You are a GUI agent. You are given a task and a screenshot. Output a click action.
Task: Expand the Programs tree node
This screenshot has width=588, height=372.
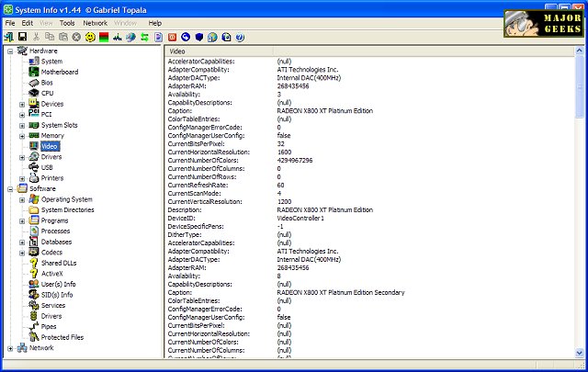coord(22,221)
